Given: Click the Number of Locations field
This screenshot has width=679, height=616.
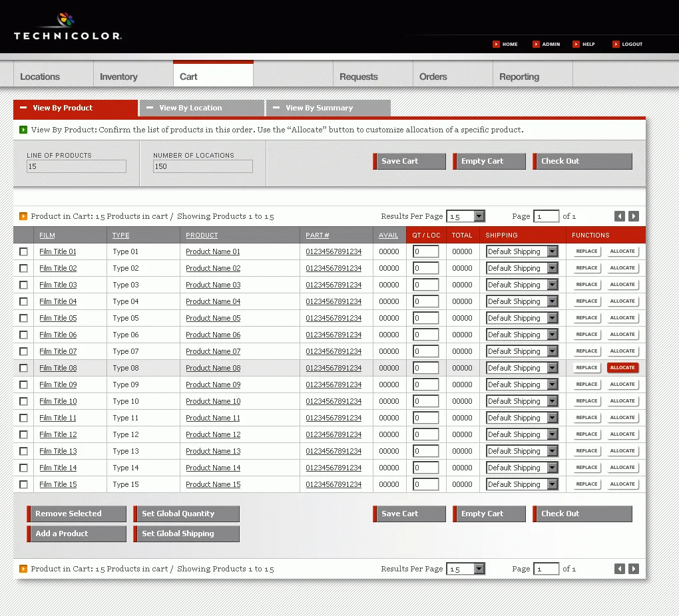Looking at the screenshot, I should 202,166.
